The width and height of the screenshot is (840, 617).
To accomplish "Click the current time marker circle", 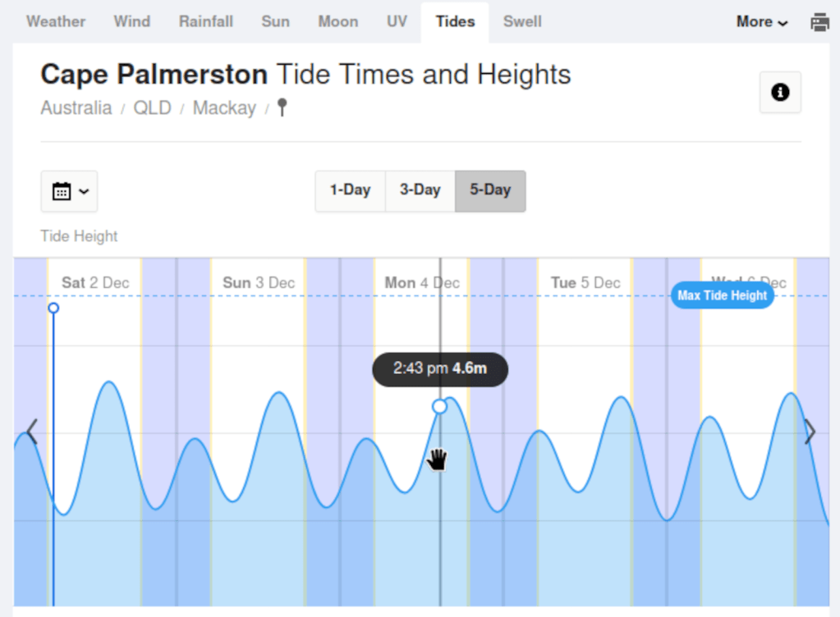I will coord(53,308).
